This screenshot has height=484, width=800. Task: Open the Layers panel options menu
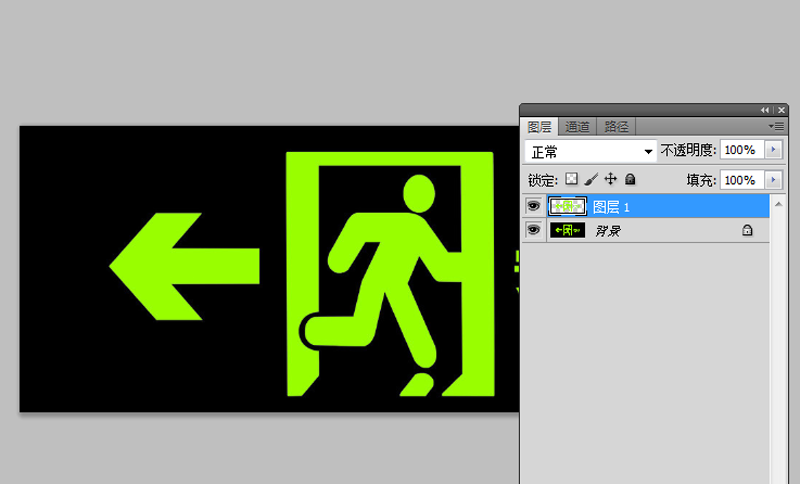point(776,126)
